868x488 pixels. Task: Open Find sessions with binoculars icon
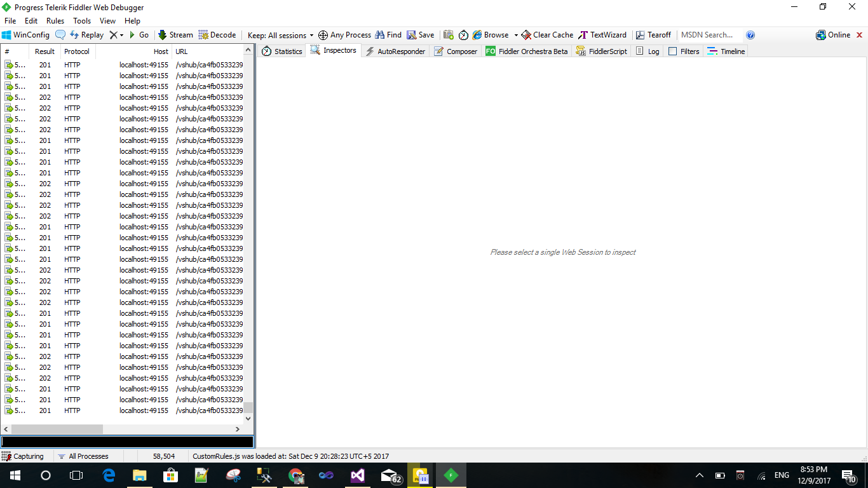click(x=388, y=35)
